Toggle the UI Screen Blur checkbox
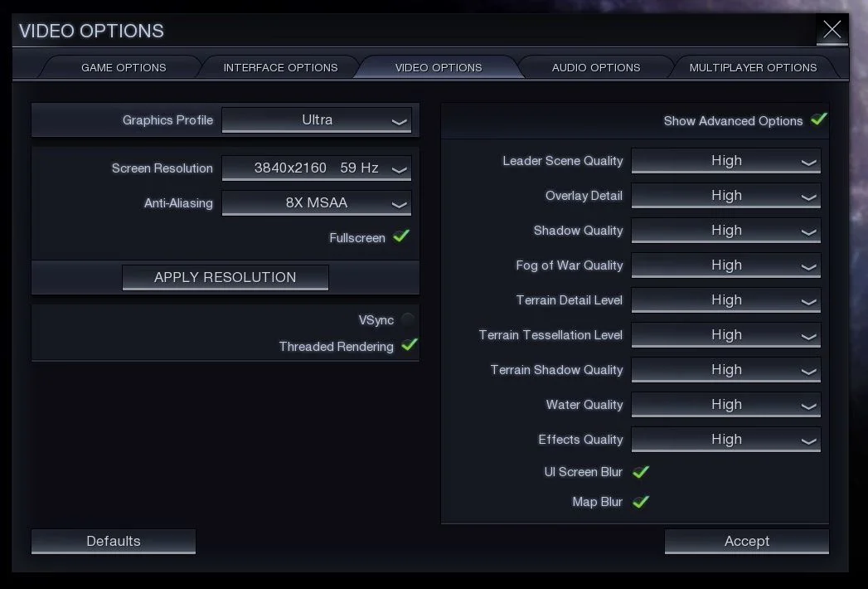 [x=641, y=471]
